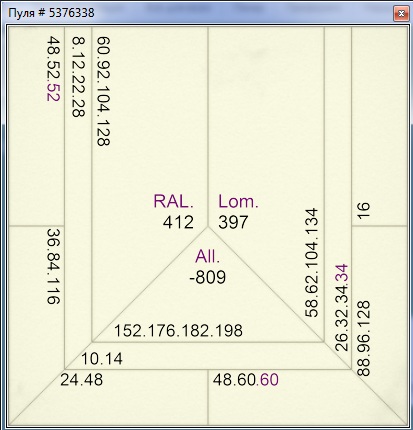Click the vertical 16 entry
The image size is (413, 430).
[363, 210]
